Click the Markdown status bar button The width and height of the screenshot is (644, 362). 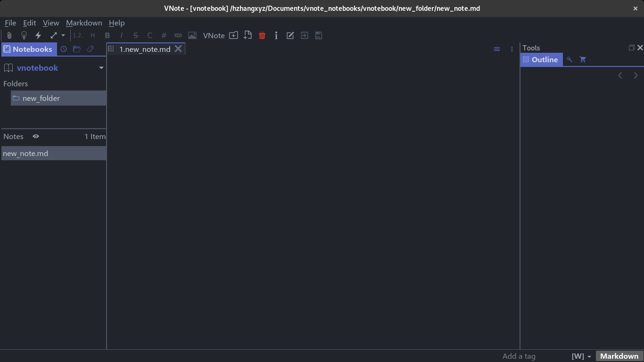(x=619, y=356)
